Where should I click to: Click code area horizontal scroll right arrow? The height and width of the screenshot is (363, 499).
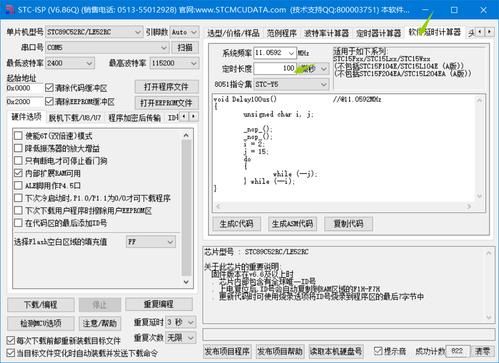469,206
